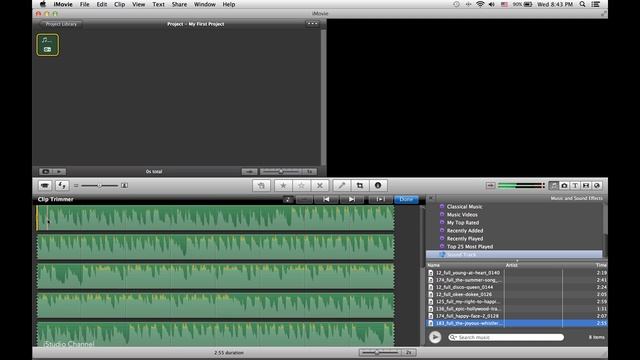
Task: Open the Window menu
Action: coord(204,4)
